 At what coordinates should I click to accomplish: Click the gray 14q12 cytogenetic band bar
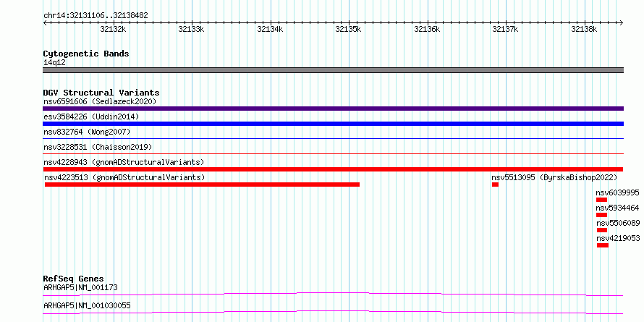click(x=333, y=70)
